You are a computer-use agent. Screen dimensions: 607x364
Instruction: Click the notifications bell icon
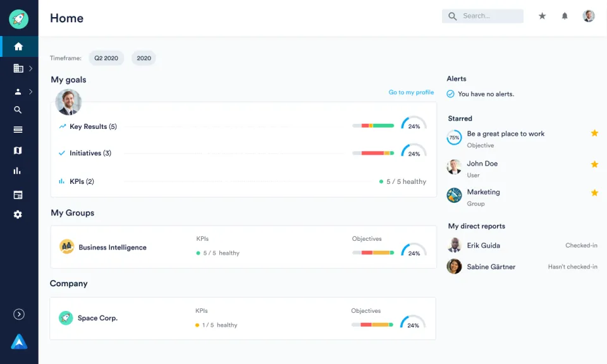(565, 16)
